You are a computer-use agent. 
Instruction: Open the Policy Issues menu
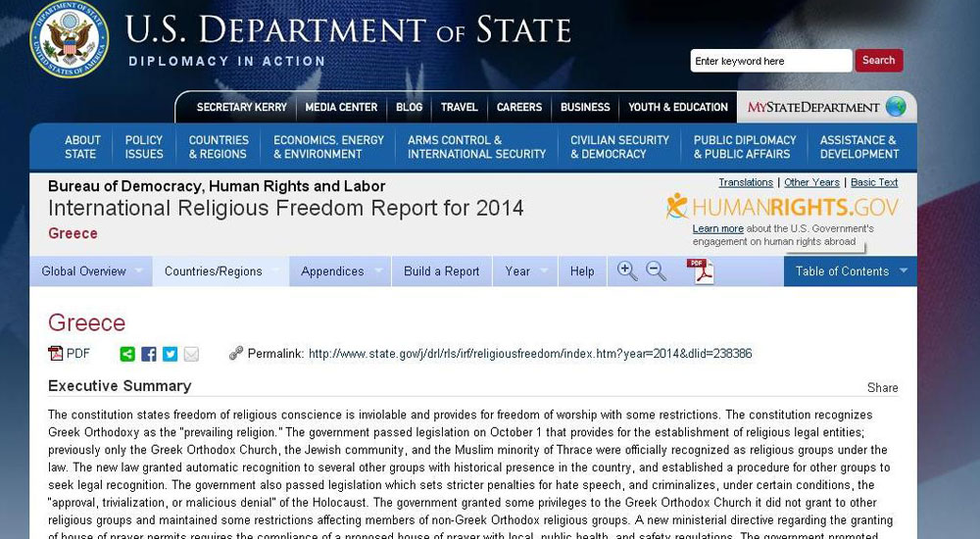pos(144,147)
